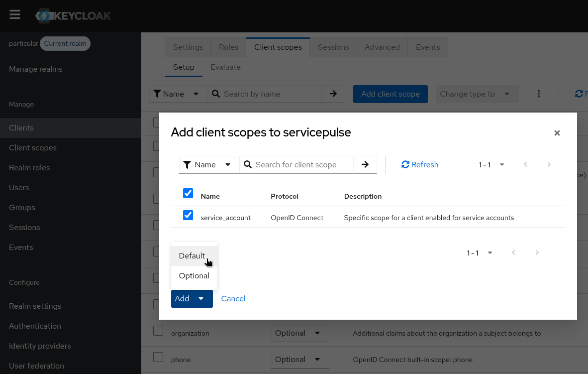588x374 pixels.
Task: Go to Realm roles in the sidebar
Action: (71, 167)
